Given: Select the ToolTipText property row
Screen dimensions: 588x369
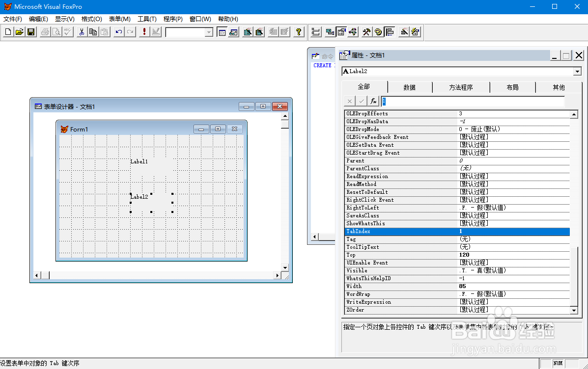Looking at the screenshot, I should 457,247.
